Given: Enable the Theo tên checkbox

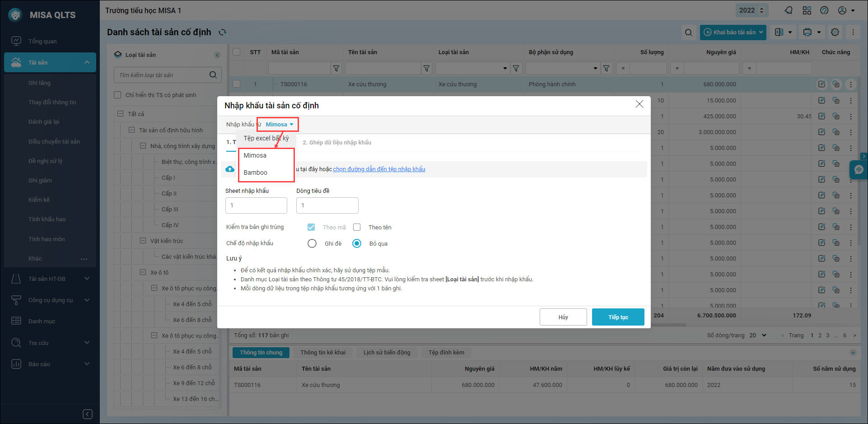Looking at the screenshot, I should click(357, 227).
